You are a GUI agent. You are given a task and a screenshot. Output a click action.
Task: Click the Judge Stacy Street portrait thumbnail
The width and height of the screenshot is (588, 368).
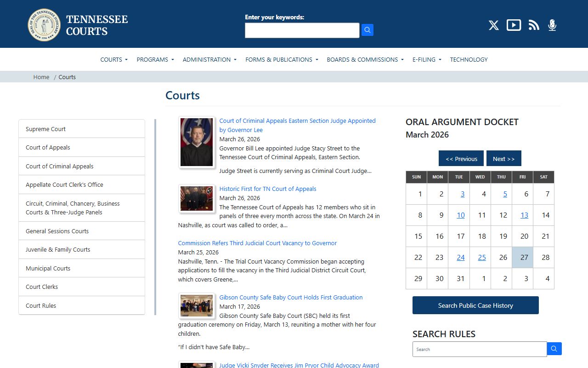click(197, 142)
